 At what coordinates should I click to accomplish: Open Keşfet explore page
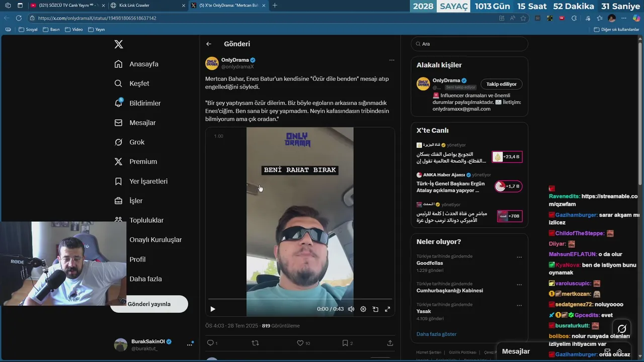(x=132, y=83)
